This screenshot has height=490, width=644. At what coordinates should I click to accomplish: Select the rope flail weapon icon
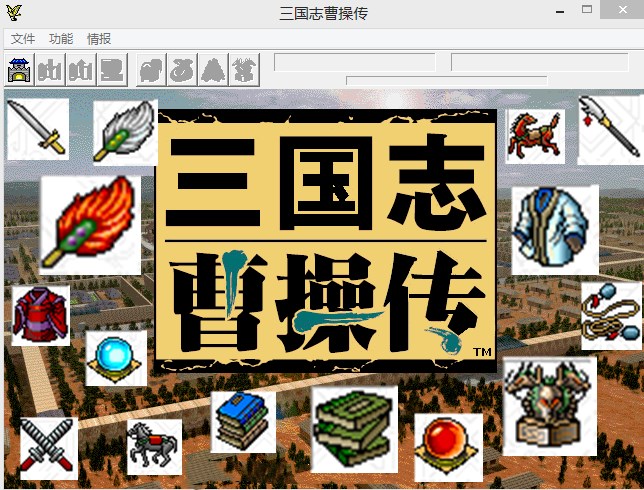click(611, 315)
